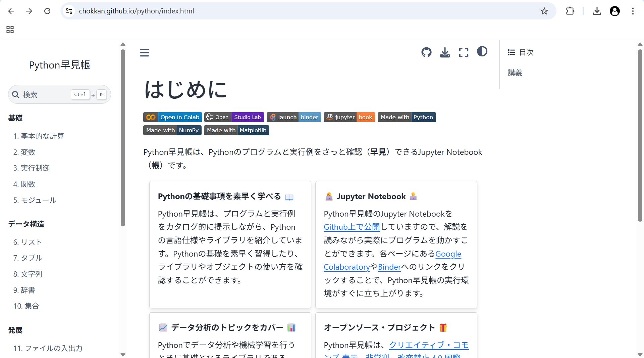Viewport: 644px width, 358px height.
Task: Open chapter 8. 文字列
Action: tap(28, 274)
